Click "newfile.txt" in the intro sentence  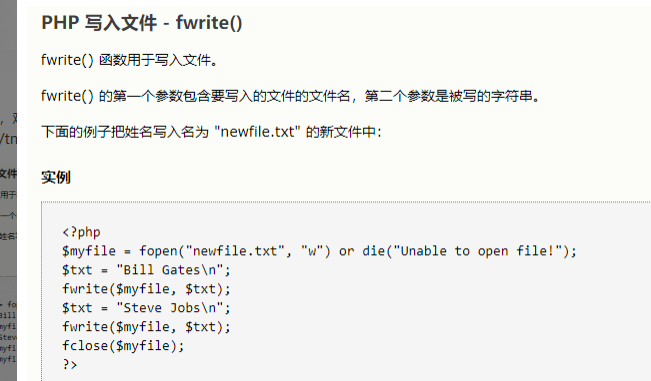tap(257, 132)
